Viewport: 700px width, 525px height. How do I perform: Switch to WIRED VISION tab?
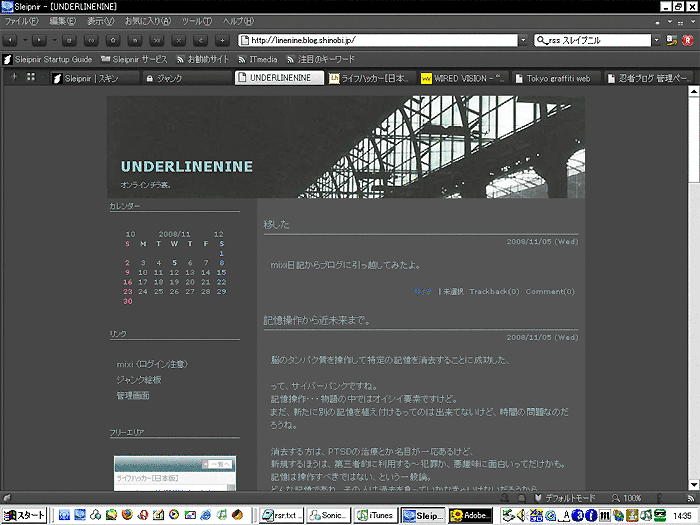coord(463,78)
